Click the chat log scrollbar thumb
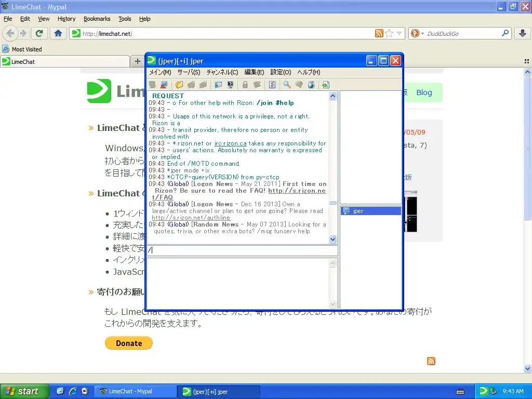 point(333,203)
